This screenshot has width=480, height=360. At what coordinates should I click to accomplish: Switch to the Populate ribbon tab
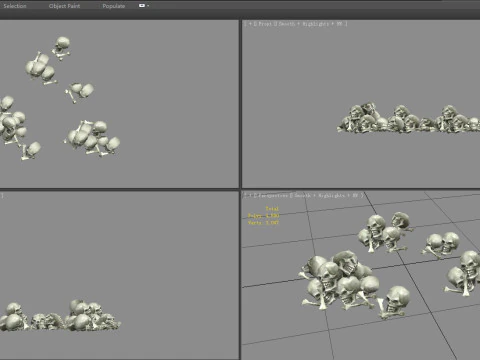pyautogui.click(x=114, y=6)
